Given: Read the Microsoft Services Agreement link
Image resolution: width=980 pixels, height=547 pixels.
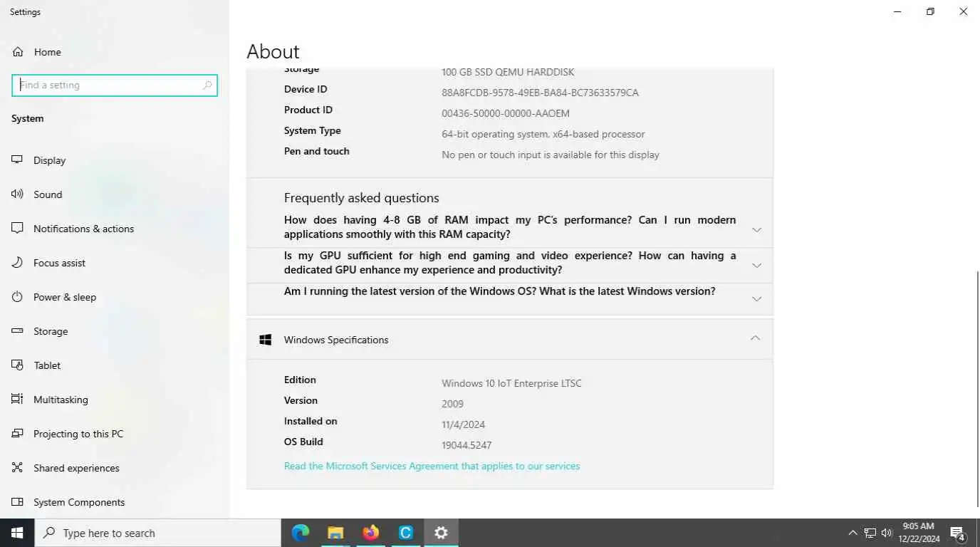Looking at the screenshot, I should [x=432, y=466].
